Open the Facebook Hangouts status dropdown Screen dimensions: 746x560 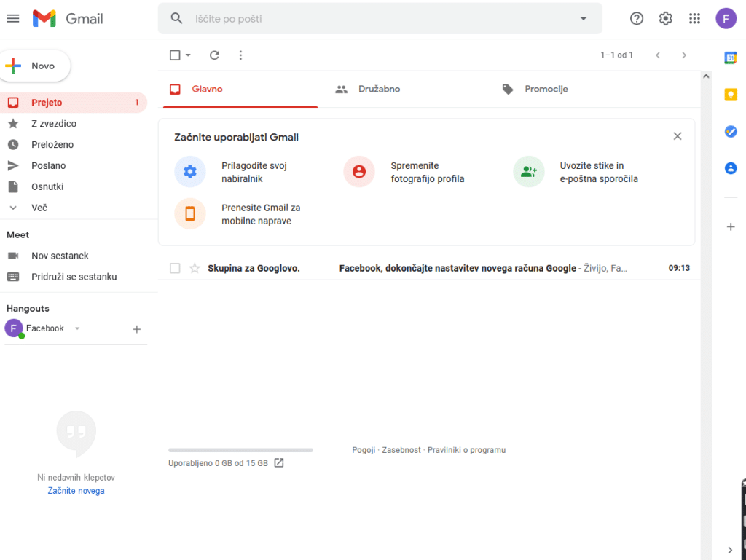(x=77, y=328)
